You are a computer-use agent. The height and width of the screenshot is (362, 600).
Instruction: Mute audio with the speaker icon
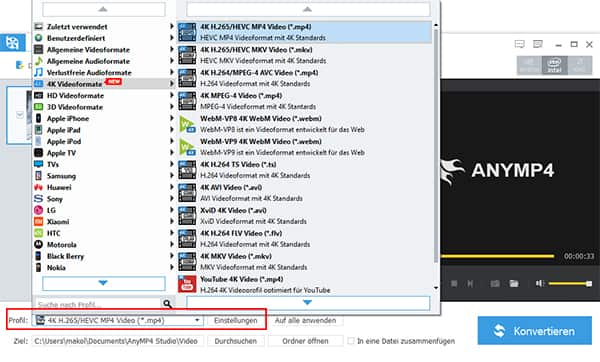click(540, 284)
